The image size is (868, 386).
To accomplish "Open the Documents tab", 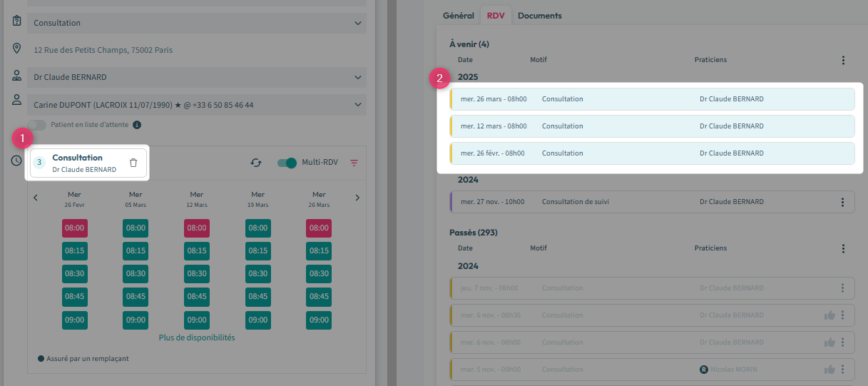I will [539, 16].
